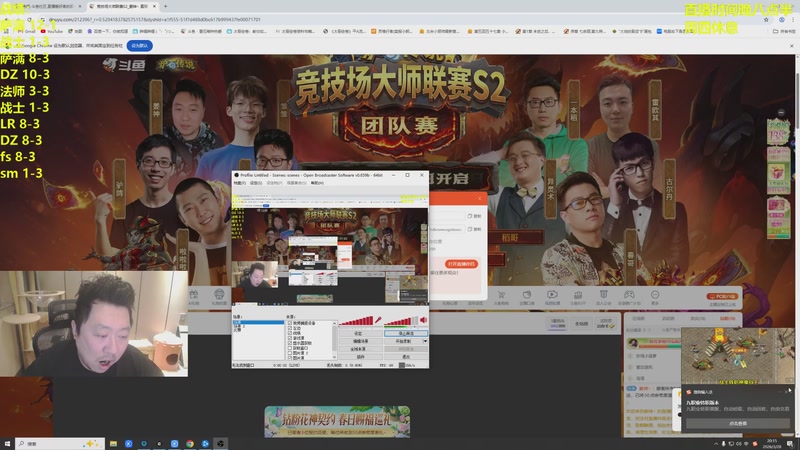Viewport: 800px width, 450px height.
Task: Click the copy icon on the first dialog row
Action: (469, 216)
